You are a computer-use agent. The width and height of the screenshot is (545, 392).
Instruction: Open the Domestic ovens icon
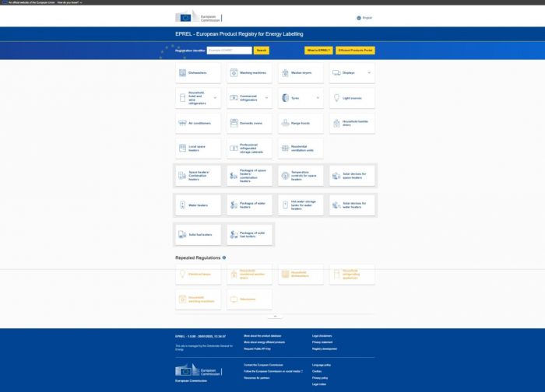coord(234,123)
